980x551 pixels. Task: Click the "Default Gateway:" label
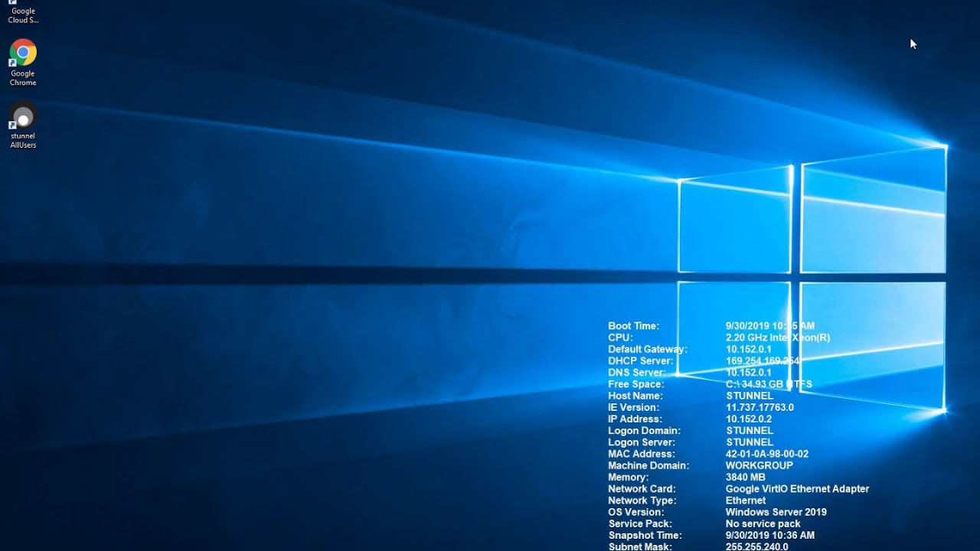point(648,349)
